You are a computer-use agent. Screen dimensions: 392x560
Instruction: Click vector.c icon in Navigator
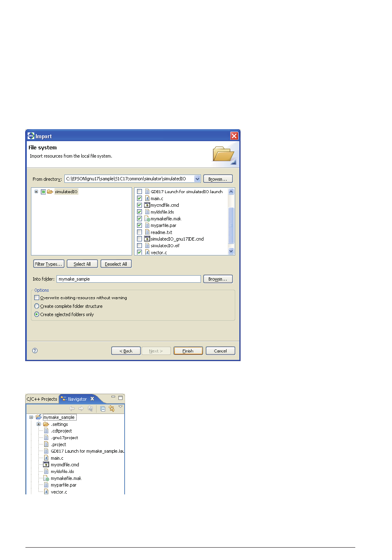[46, 492]
